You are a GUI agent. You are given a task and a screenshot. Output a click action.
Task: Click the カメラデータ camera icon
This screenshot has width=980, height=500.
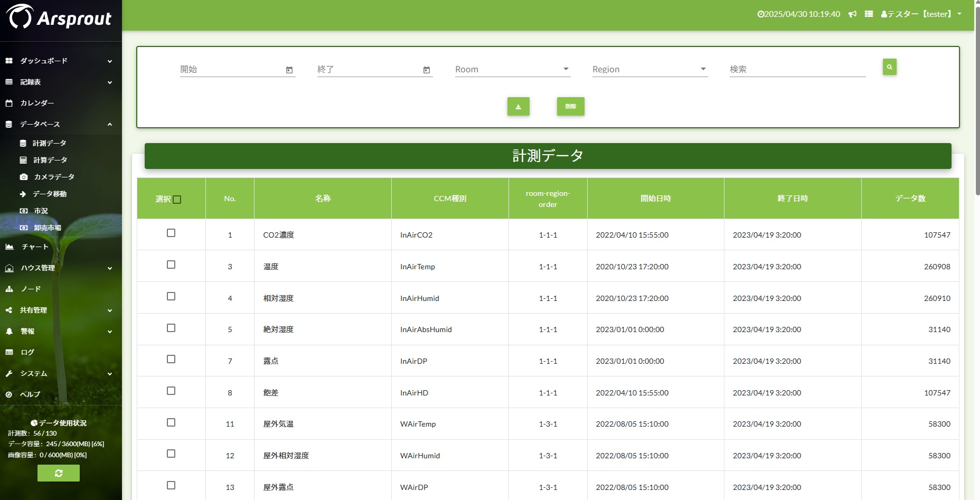pyautogui.click(x=24, y=177)
